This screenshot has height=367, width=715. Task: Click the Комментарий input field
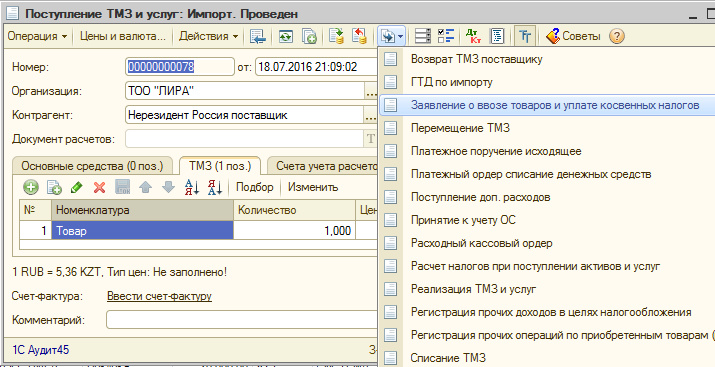242,320
